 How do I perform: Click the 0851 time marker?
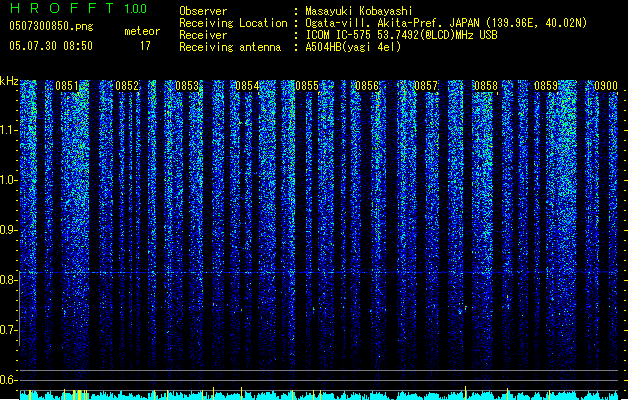click(67, 86)
